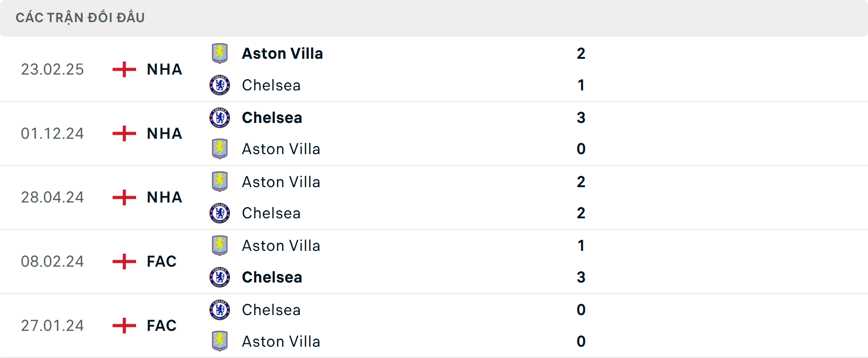Click the Aston Villa badge in the 28.04.24 row
The image size is (868, 358).
[220, 182]
